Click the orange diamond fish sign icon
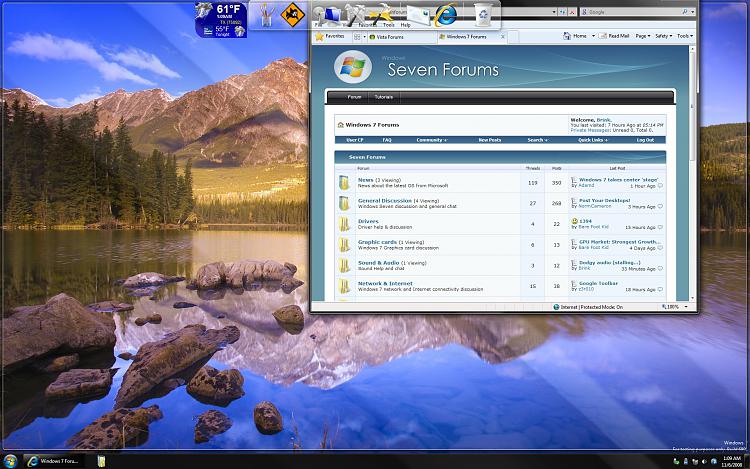This screenshot has height=469, width=750. (x=292, y=15)
